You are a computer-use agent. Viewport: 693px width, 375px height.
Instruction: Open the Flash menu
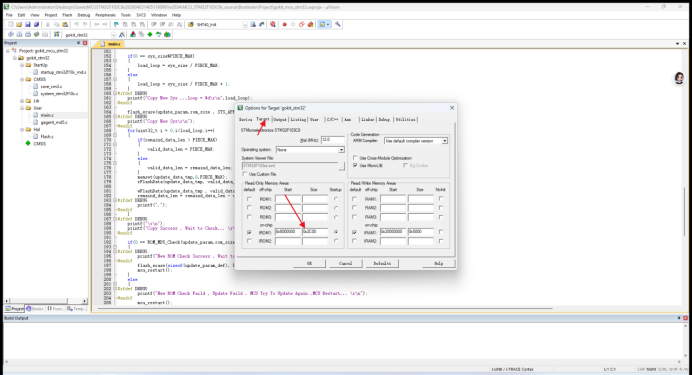pyautogui.click(x=67, y=15)
